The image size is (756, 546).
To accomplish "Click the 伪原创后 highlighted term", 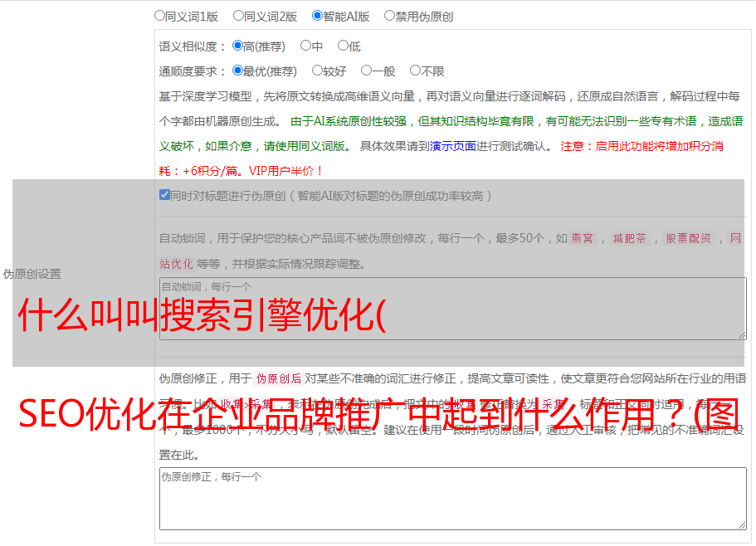I will tap(279, 378).
